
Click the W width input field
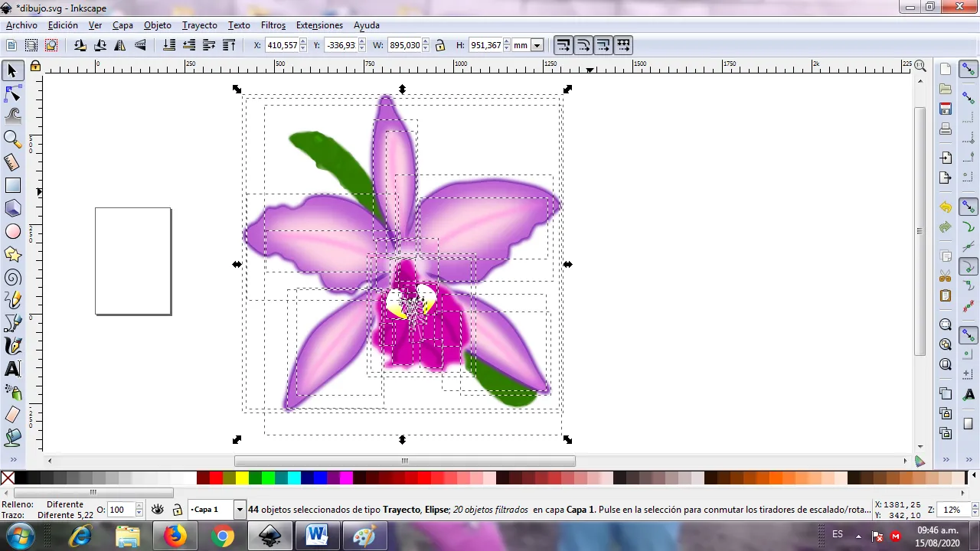pos(404,46)
